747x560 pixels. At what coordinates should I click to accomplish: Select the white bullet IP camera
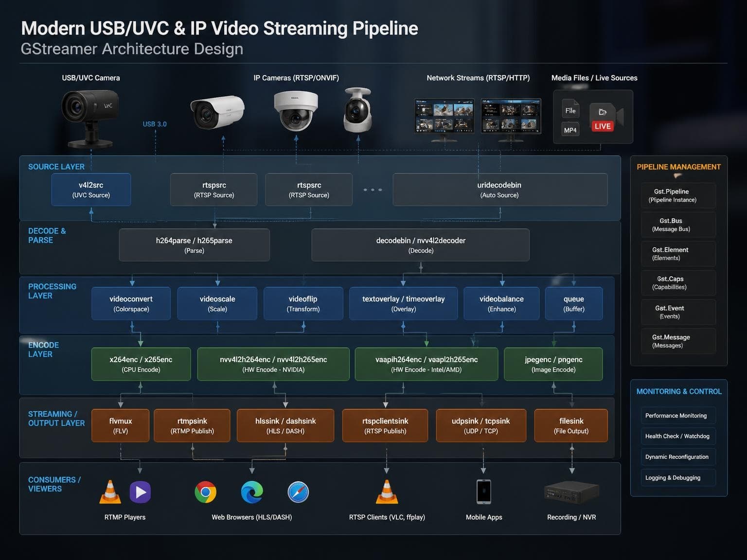pyautogui.click(x=217, y=112)
